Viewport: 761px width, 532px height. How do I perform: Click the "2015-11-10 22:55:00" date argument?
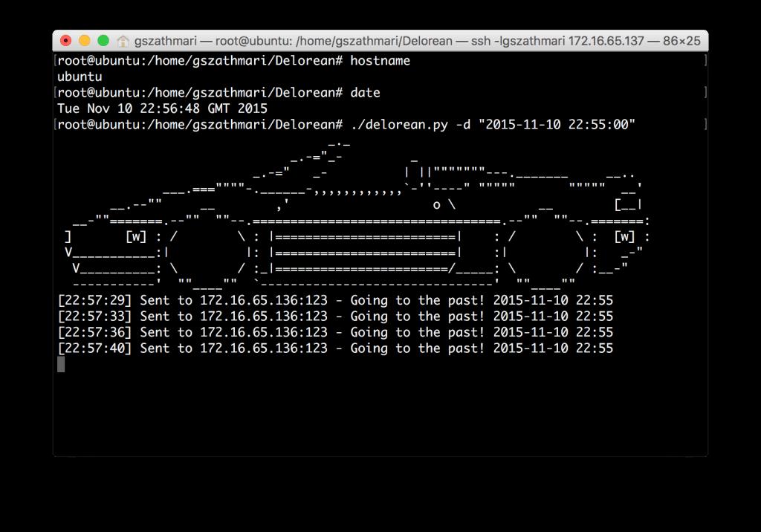click(557, 124)
